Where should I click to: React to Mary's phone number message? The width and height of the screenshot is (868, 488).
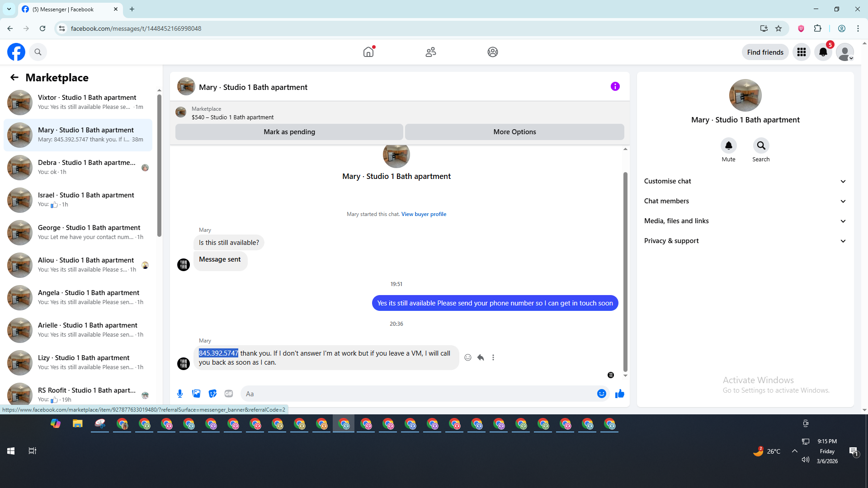468,357
